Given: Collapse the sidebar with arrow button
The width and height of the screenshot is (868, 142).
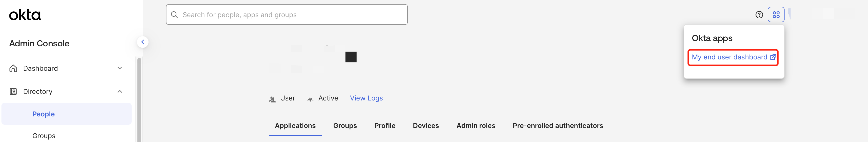Looking at the screenshot, I should [142, 42].
